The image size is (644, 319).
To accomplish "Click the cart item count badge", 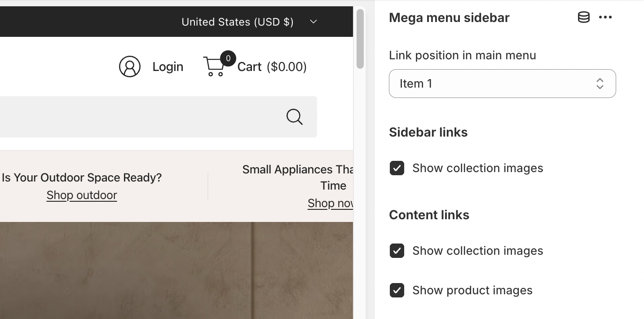I will [x=228, y=58].
